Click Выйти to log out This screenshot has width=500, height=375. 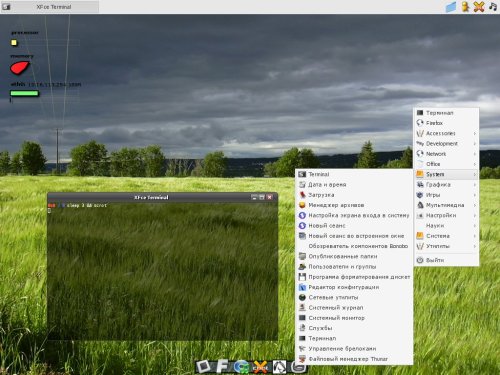446,260
